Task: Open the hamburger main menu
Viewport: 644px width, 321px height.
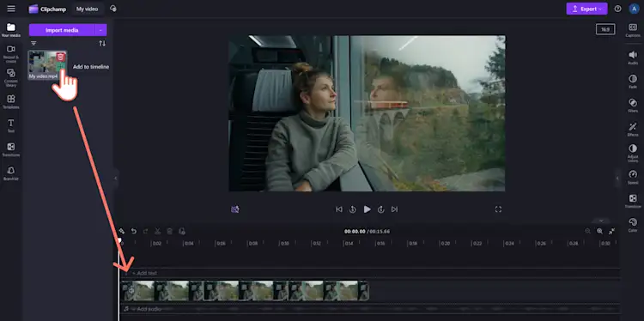Action: pyautogui.click(x=11, y=9)
